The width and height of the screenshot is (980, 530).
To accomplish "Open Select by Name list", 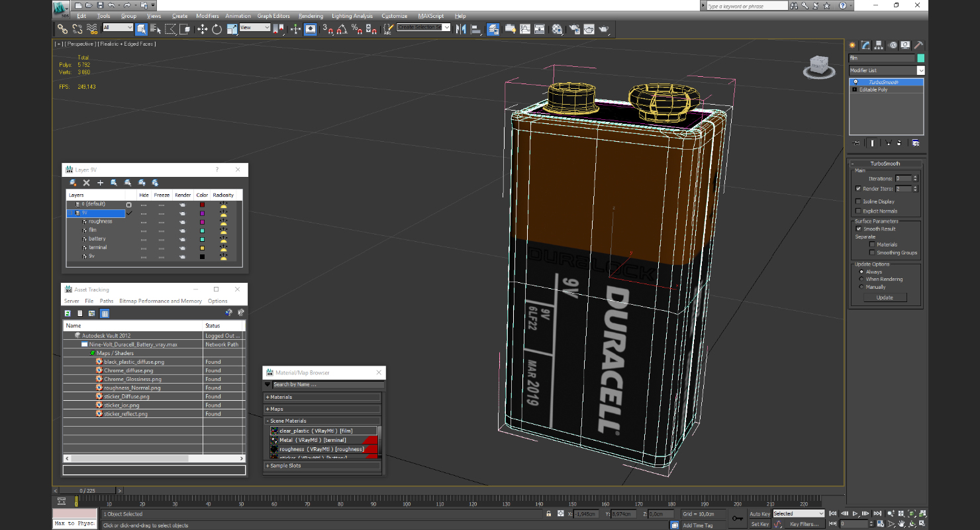I will tap(156, 29).
